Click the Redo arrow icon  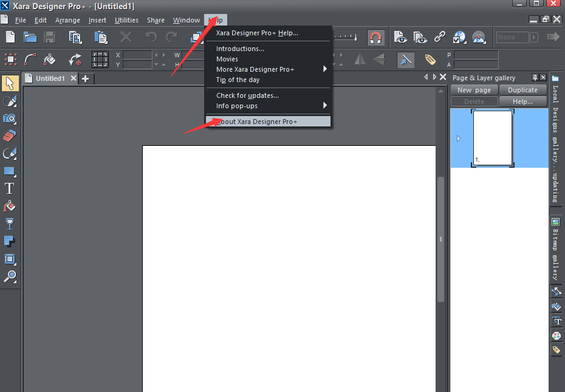pyautogui.click(x=172, y=37)
